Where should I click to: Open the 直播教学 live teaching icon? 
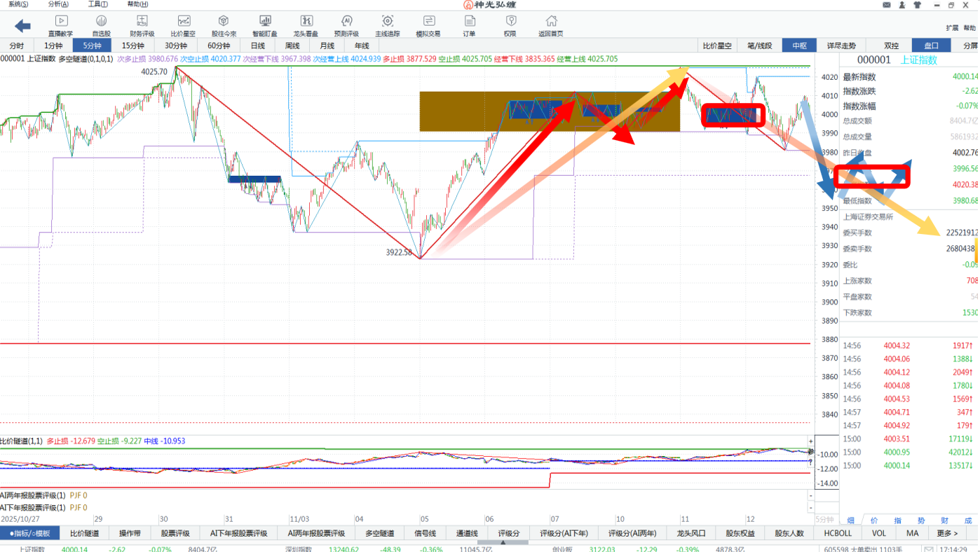click(61, 26)
